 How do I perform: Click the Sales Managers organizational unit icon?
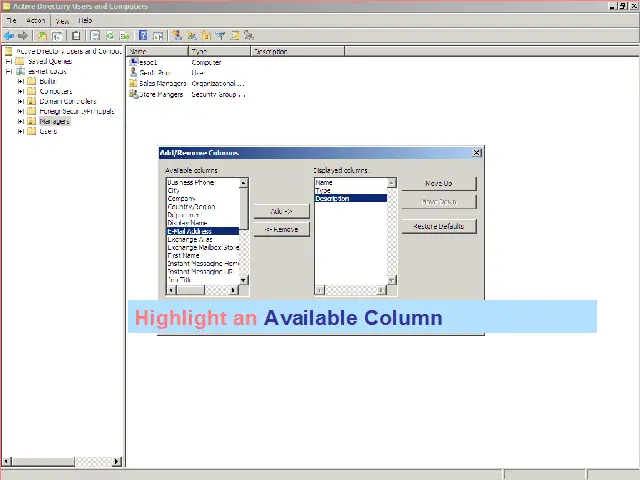click(134, 84)
